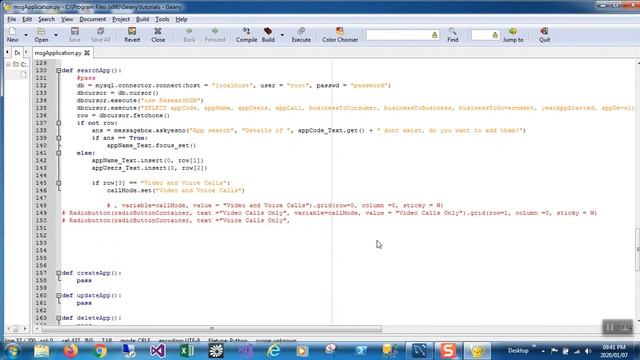Image resolution: width=640 pixels, height=360 pixels.
Task: Click the Execute toolbar icon
Action: [x=301, y=35]
